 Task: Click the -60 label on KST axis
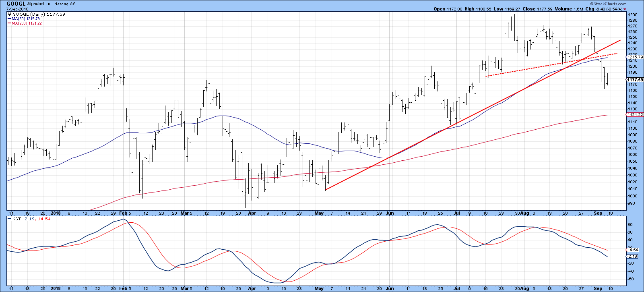(x=632, y=279)
